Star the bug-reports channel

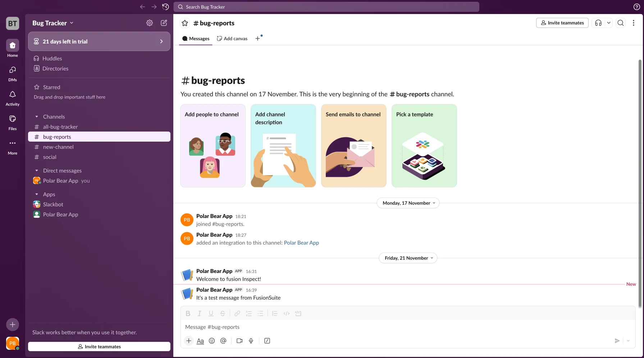point(185,23)
